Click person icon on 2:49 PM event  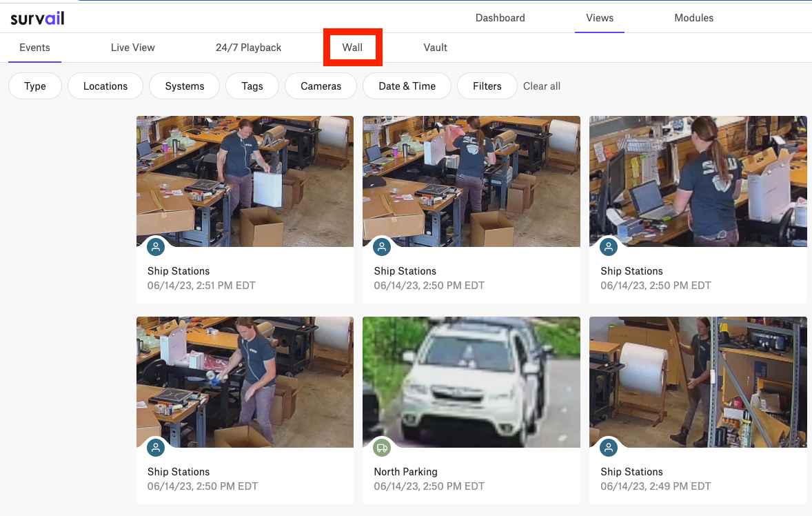point(609,448)
